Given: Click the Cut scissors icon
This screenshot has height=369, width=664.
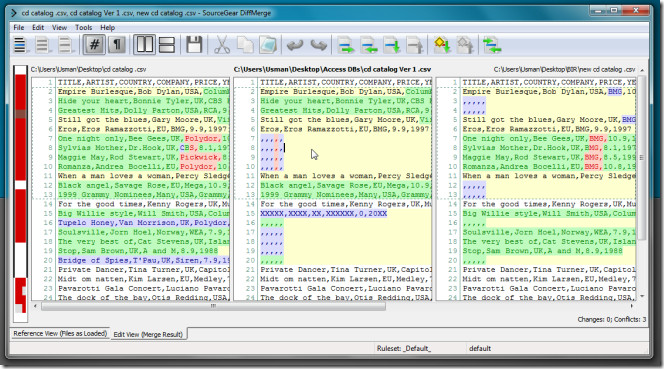Looking at the screenshot, I should pyautogui.click(x=222, y=45).
